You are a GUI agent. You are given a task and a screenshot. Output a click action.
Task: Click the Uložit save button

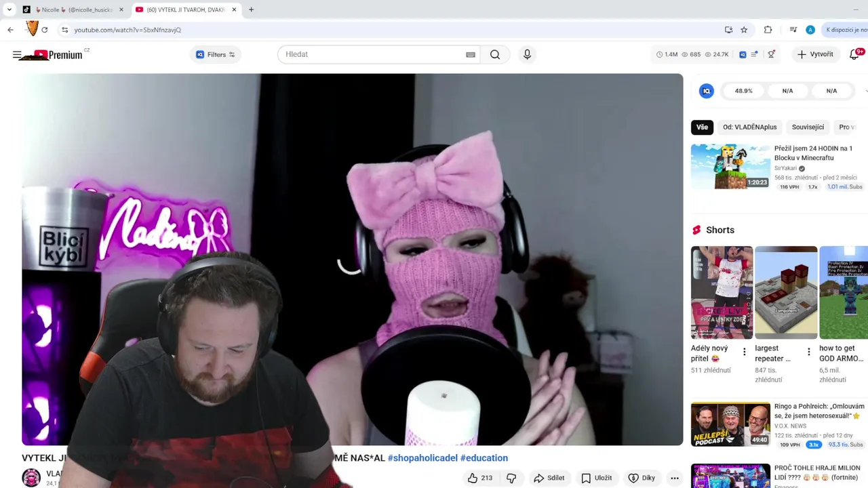point(596,478)
